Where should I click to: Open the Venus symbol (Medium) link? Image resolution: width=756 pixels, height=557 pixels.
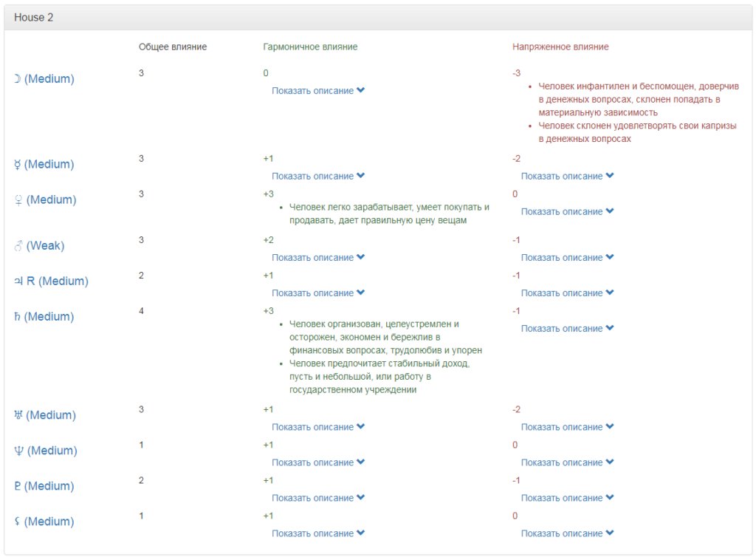point(44,199)
